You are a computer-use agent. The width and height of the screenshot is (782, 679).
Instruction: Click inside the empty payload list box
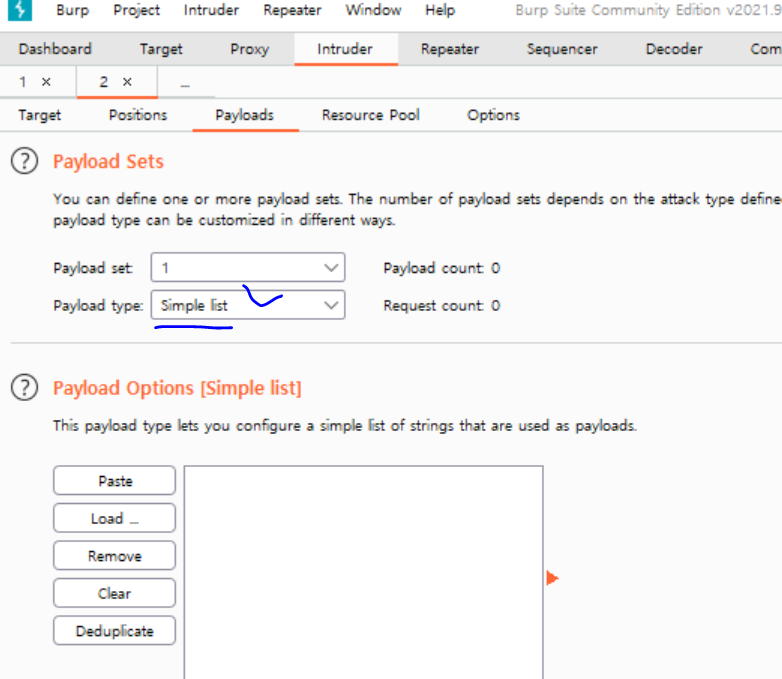tap(364, 572)
